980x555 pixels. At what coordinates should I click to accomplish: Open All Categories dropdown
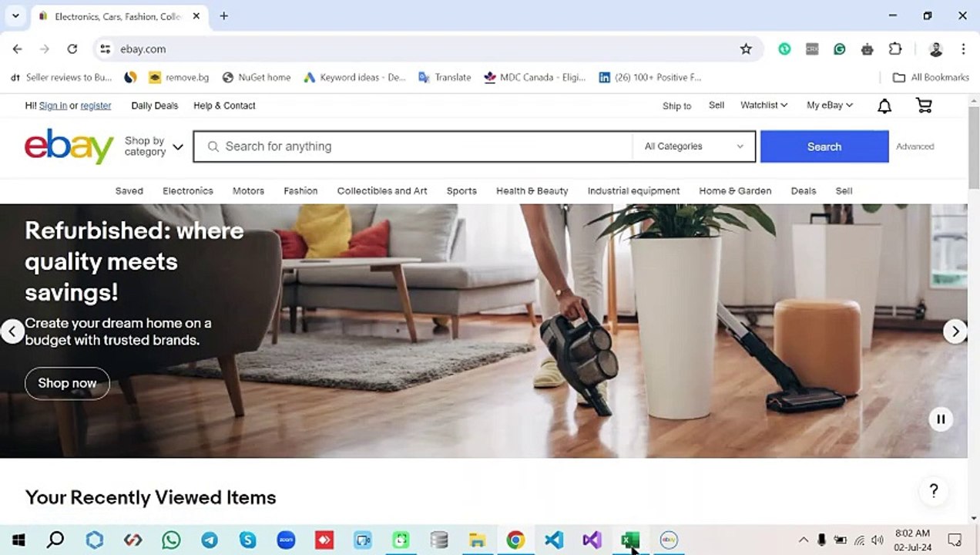point(694,146)
